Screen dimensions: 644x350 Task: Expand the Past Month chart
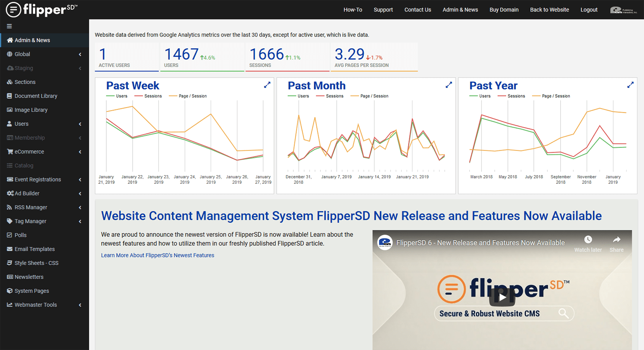pos(449,85)
